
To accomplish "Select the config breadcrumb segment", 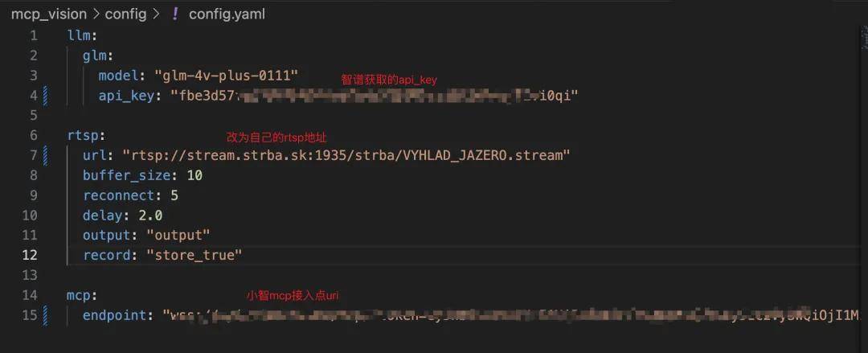I will [x=125, y=14].
